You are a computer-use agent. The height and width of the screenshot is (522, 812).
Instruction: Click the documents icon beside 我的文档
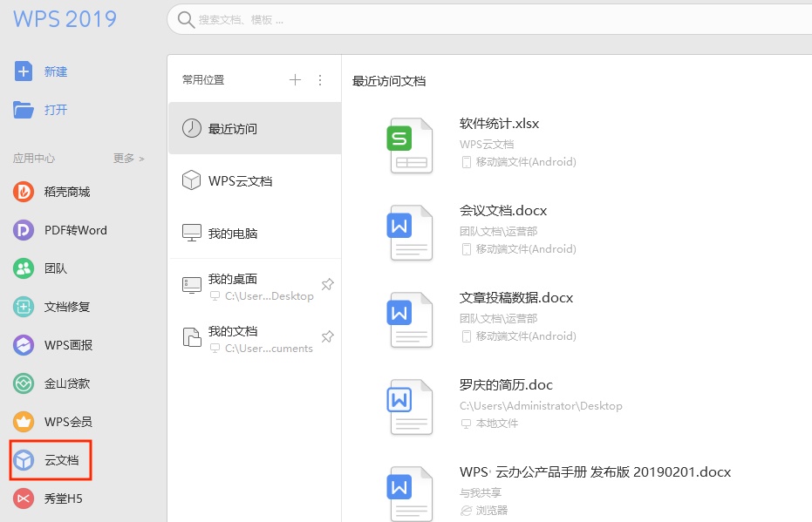[x=192, y=337]
